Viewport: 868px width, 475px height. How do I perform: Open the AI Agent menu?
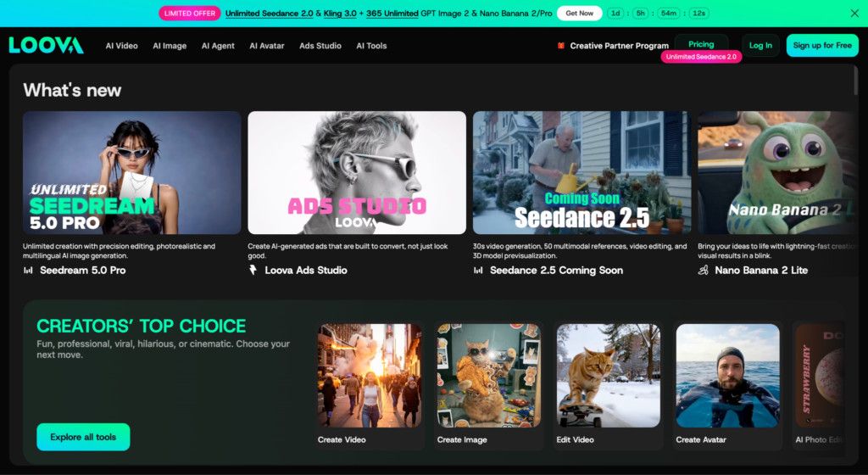(218, 46)
